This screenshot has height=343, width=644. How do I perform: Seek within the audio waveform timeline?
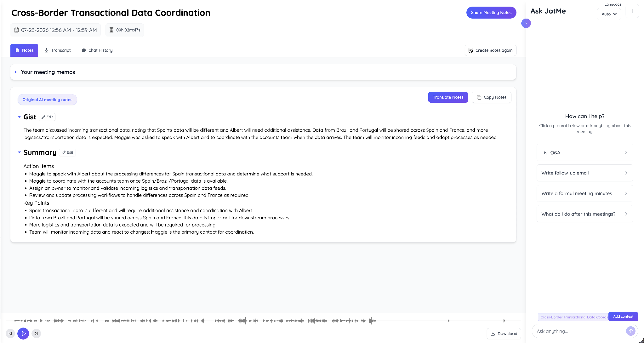263,321
